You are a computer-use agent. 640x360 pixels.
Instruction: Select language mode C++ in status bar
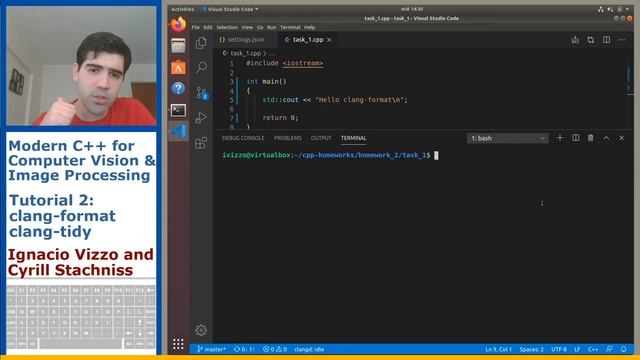[x=593, y=349]
